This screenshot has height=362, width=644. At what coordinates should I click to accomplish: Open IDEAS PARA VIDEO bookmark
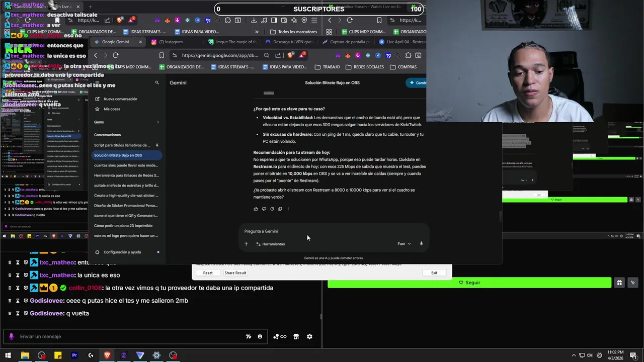pos(286,67)
